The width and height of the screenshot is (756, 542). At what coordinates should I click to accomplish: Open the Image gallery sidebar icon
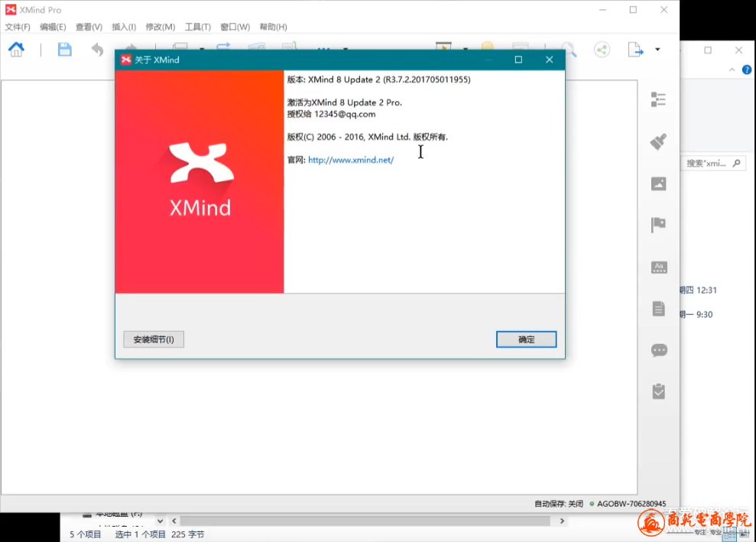pyautogui.click(x=658, y=183)
